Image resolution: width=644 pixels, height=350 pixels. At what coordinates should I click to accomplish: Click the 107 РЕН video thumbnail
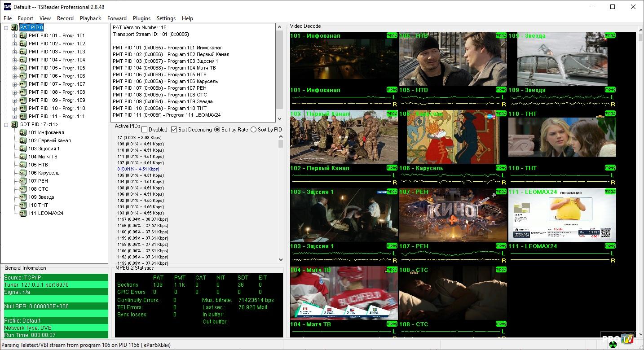point(453,215)
